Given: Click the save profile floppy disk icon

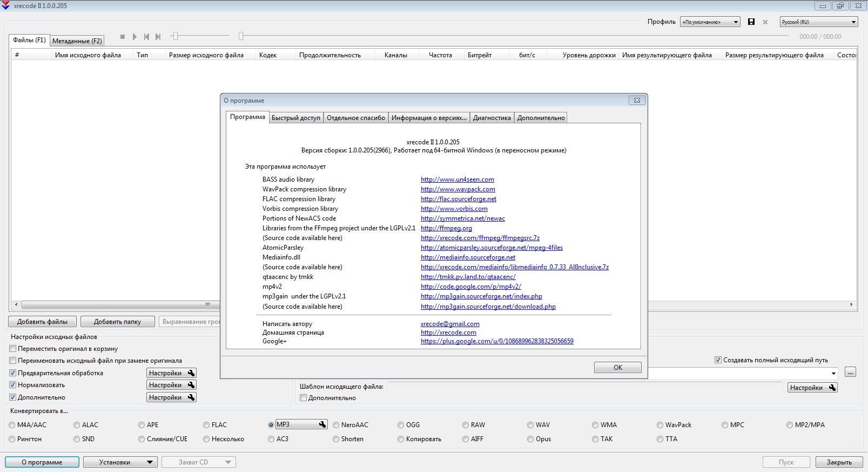Looking at the screenshot, I should click(x=751, y=22).
